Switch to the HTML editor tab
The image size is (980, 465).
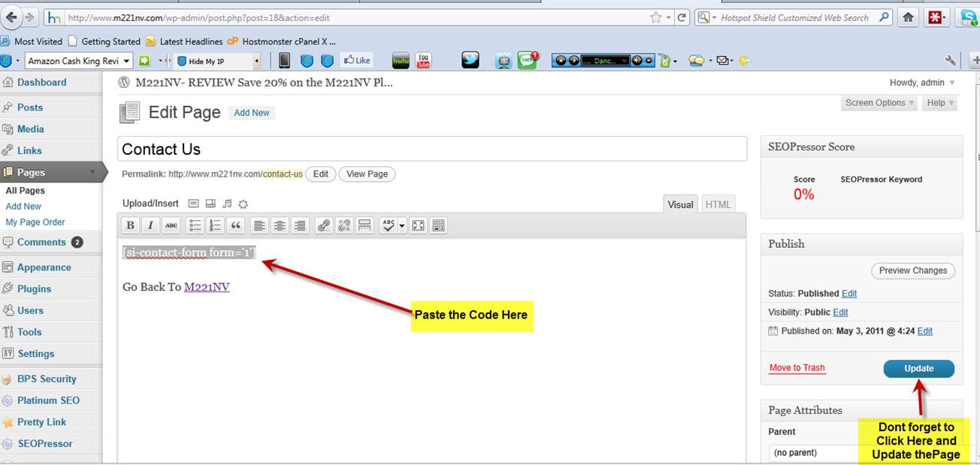(718, 204)
